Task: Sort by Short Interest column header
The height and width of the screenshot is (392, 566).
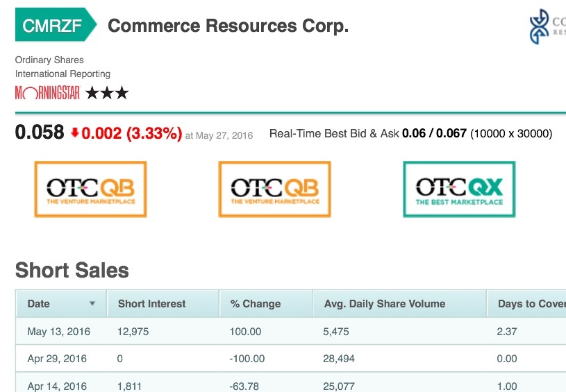Action: point(152,304)
